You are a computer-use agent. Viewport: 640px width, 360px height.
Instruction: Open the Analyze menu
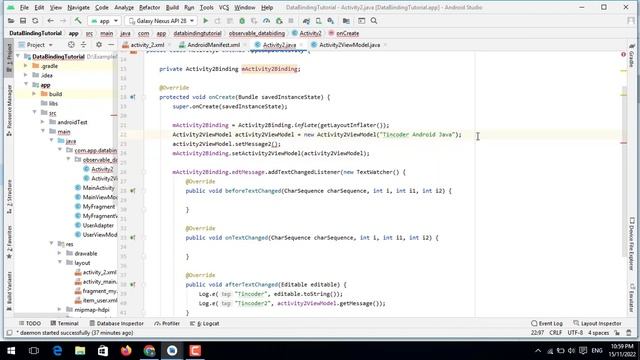pos(124,7)
